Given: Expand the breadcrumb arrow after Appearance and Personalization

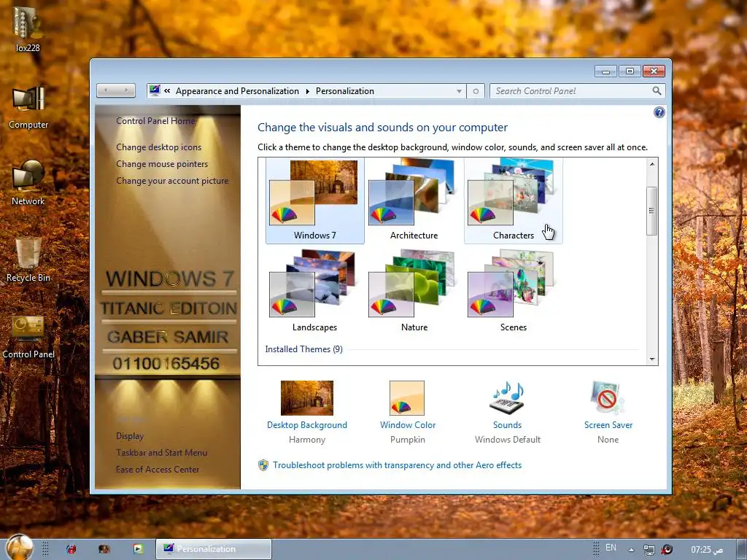Looking at the screenshot, I should (307, 91).
